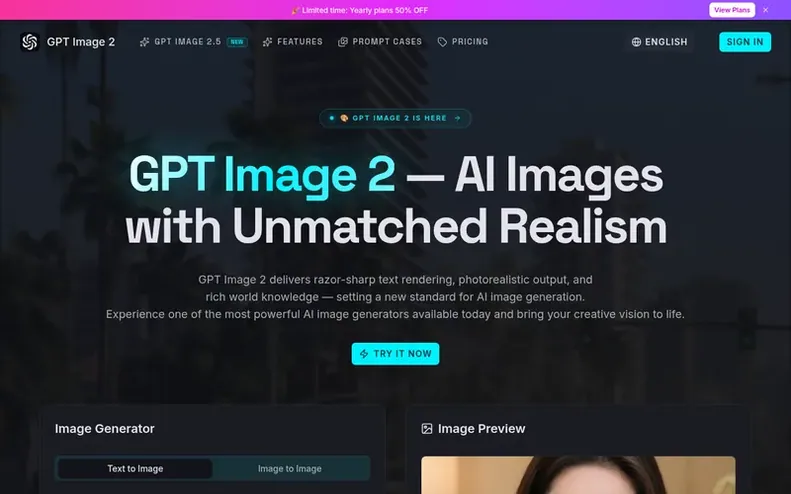Open the GPT Image 2 home link text
791x494 pixels.
click(x=81, y=42)
